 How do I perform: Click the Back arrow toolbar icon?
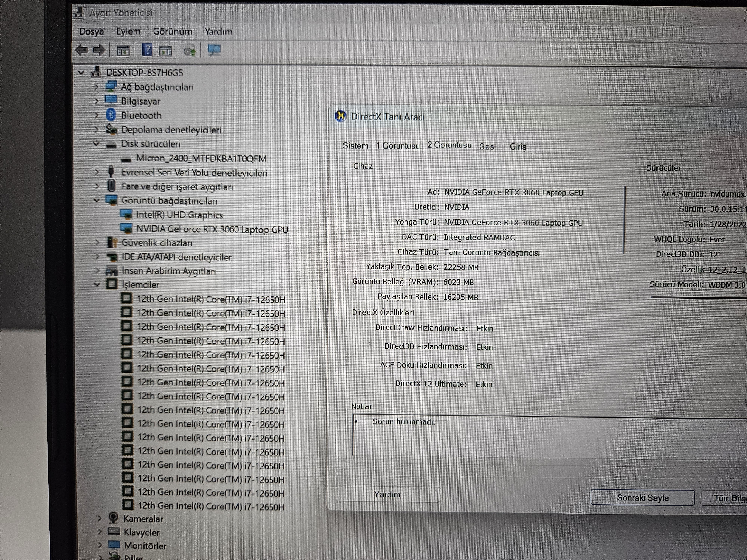(x=81, y=50)
